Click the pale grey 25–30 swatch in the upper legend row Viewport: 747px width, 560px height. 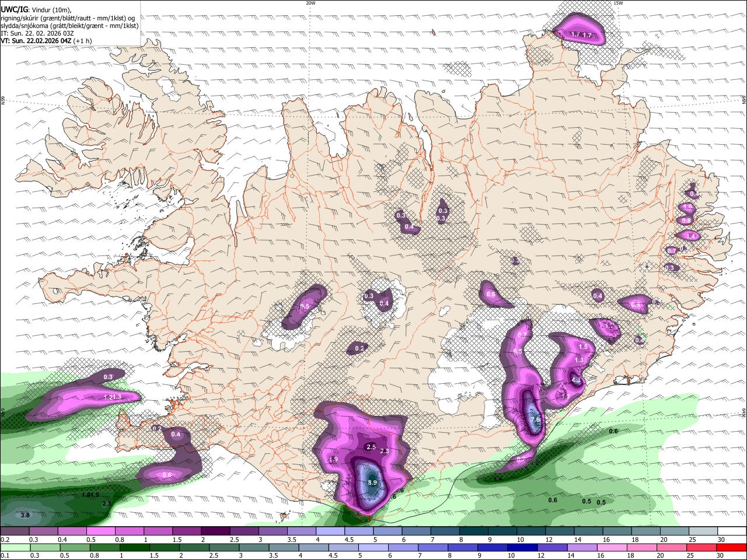point(703,531)
